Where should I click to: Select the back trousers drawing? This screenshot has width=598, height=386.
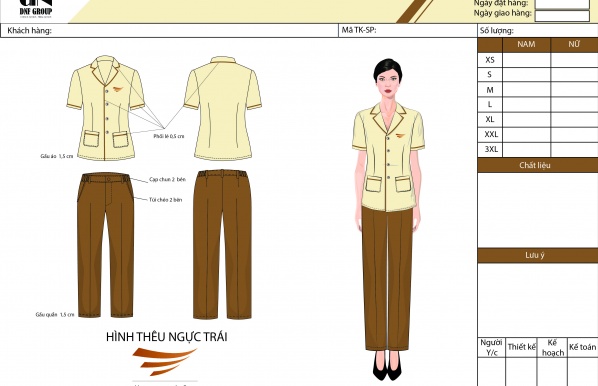(222, 244)
